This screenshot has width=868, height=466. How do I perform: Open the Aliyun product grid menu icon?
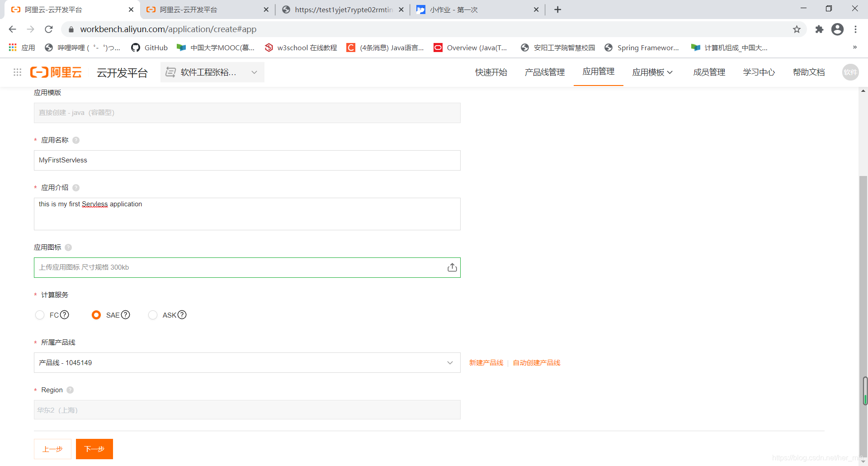[17, 72]
